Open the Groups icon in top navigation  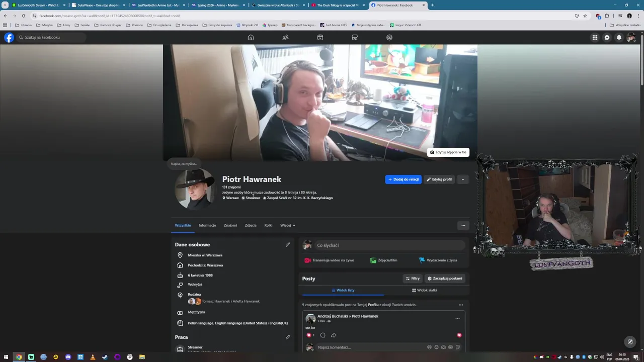coord(389,37)
